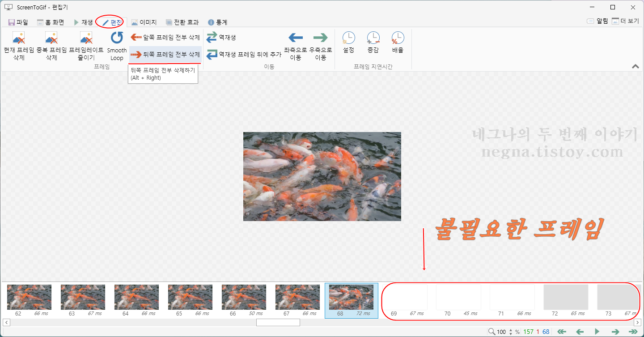Viewport: 644px width, 337px height.
Task: Click the 뒤쪽 프레임 전부 삭제 button
Action: tap(165, 54)
